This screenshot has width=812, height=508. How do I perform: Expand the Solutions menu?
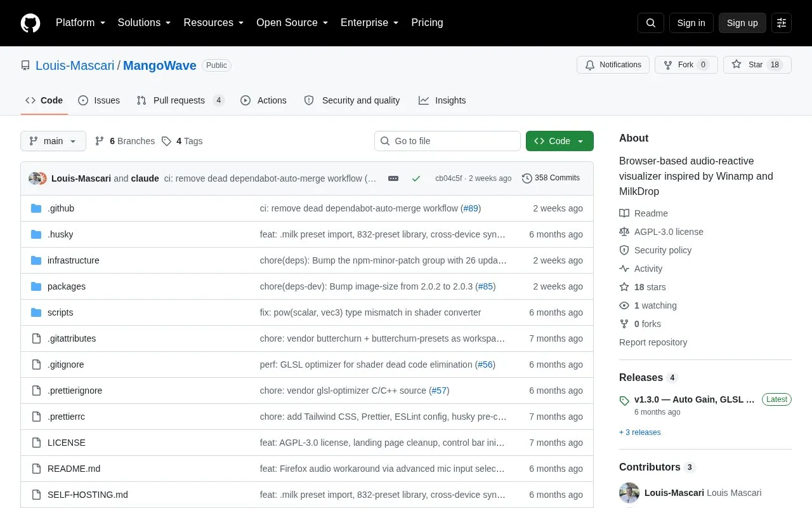coord(145,23)
